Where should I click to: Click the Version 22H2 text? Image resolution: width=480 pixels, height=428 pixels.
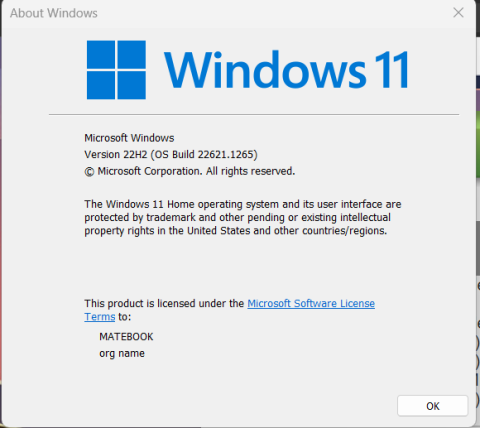click(x=116, y=154)
